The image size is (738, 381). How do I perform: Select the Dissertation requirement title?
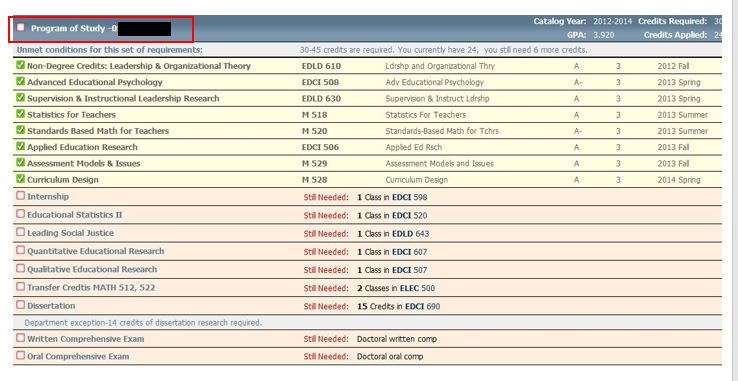(x=51, y=306)
